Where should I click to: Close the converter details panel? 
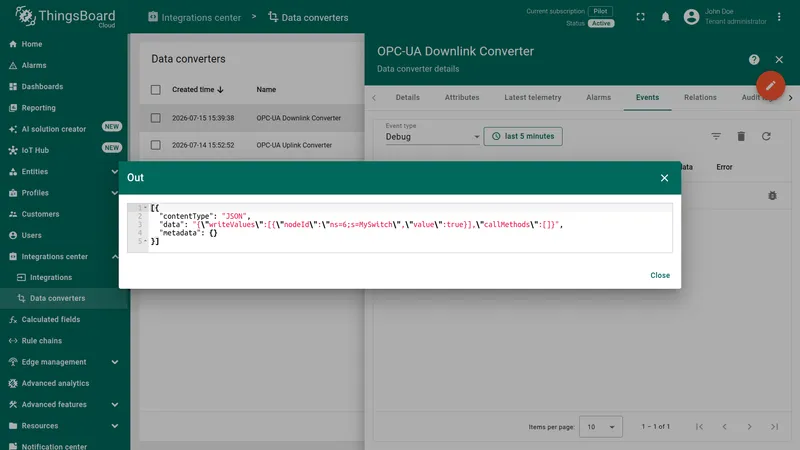coord(779,60)
